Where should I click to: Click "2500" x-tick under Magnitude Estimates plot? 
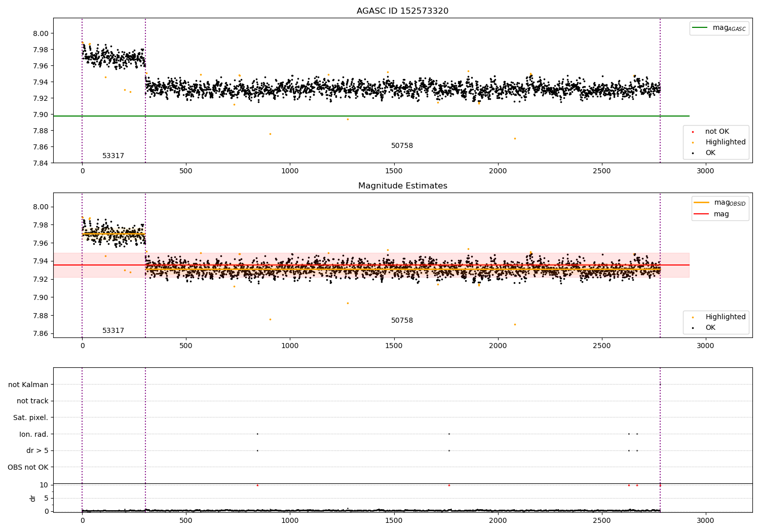601,346
